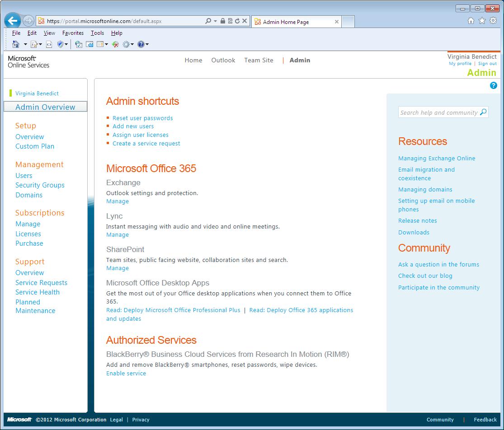Select the Admin Home Page tab
Image resolution: width=504 pixels, height=430 pixels.
click(x=297, y=22)
